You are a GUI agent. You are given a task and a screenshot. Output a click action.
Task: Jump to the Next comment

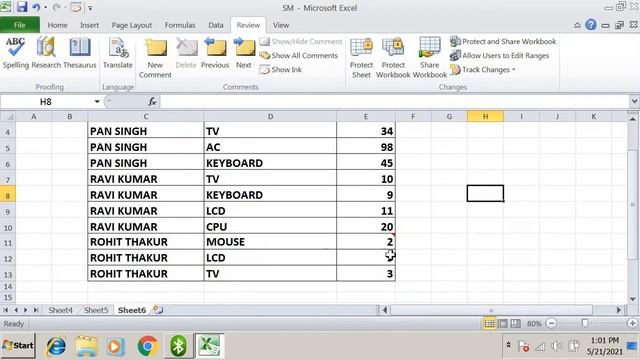pos(244,53)
